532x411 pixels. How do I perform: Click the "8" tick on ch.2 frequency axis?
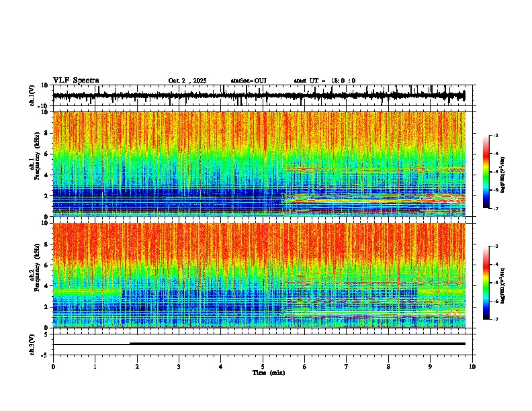47,244
